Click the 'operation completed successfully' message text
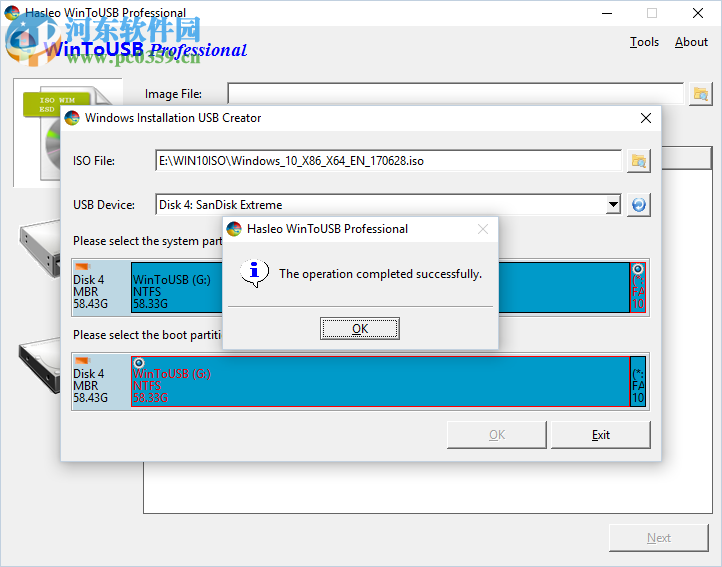This screenshot has width=722, height=567. pyautogui.click(x=380, y=274)
